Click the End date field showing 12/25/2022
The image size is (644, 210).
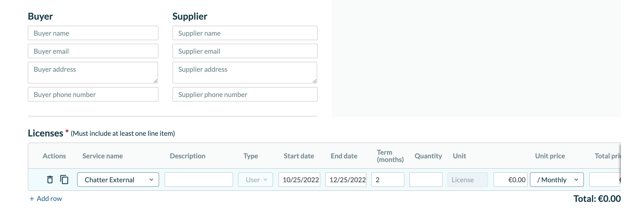(345, 179)
